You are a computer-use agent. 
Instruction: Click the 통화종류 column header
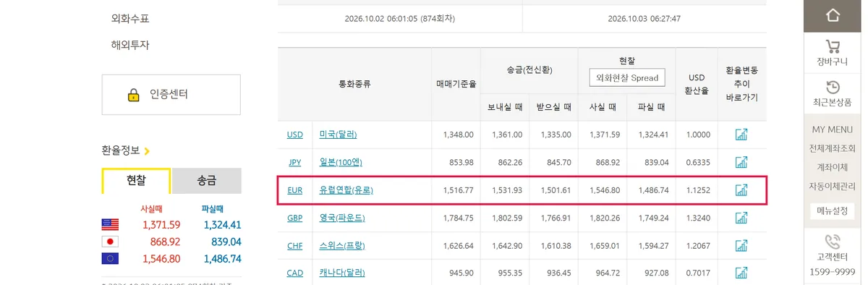coord(354,84)
